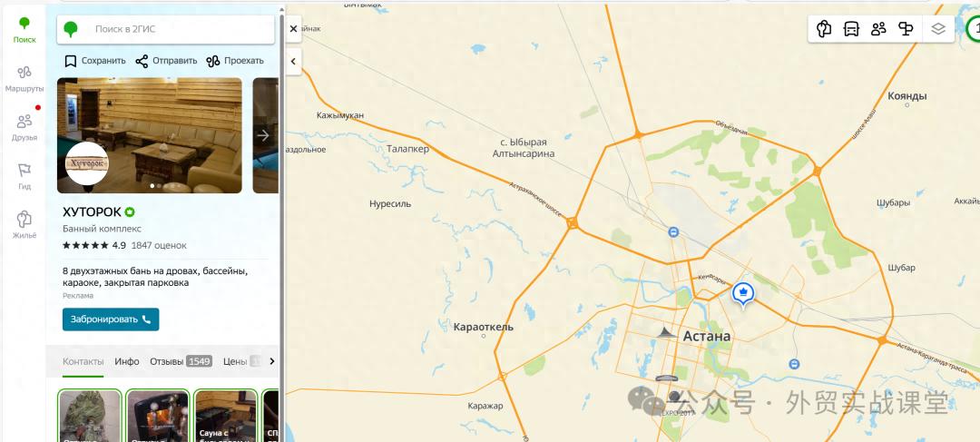This screenshot has width=980, height=442.
Task: Click the road sign icon in the map toolbar
Action: [x=906, y=29]
